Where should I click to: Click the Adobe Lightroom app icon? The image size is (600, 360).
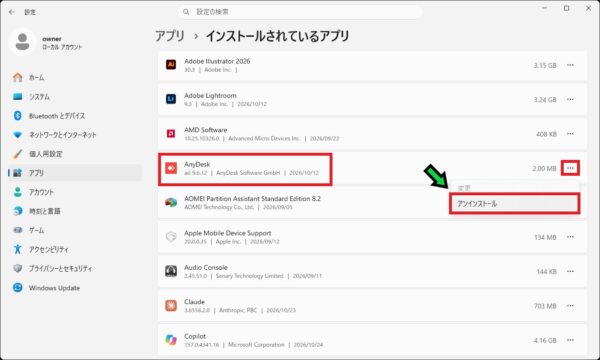171,99
